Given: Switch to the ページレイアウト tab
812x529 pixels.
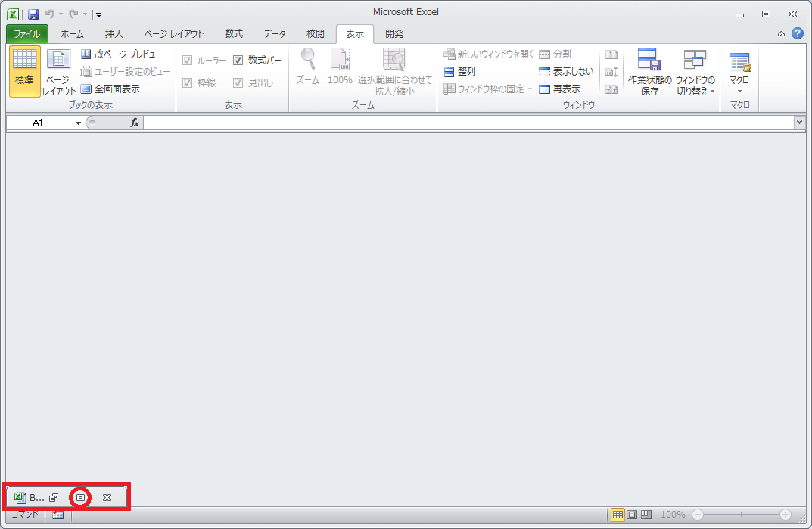Looking at the screenshot, I should (174, 34).
